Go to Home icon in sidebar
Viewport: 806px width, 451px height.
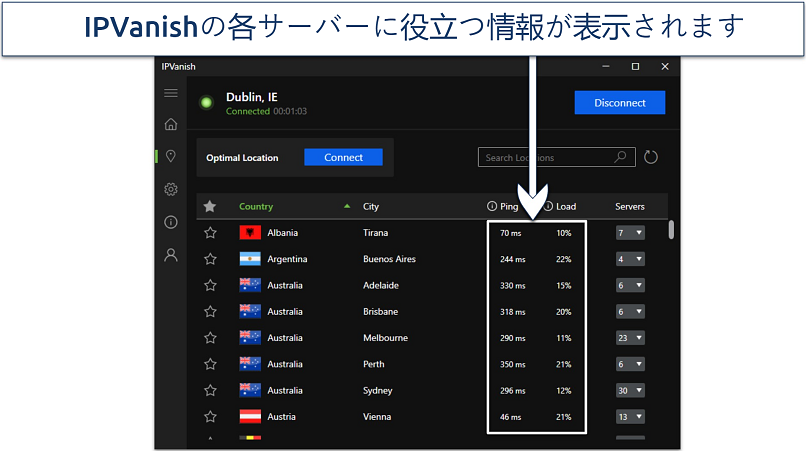click(x=171, y=124)
